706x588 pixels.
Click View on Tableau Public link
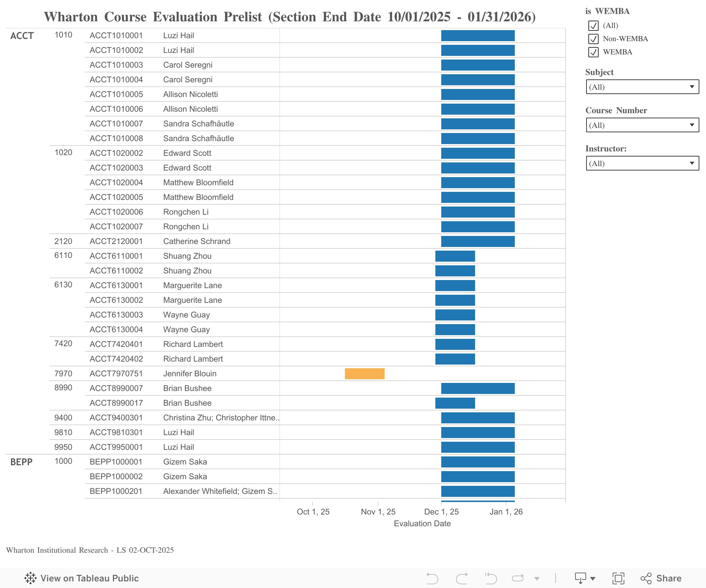tap(89, 578)
